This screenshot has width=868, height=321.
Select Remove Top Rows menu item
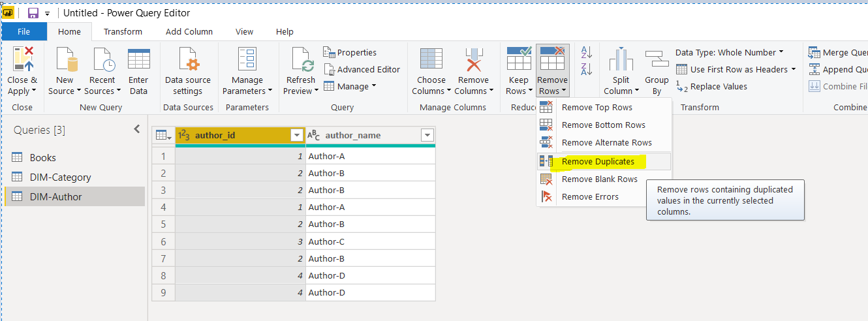pyautogui.click(x=604, y=107)
